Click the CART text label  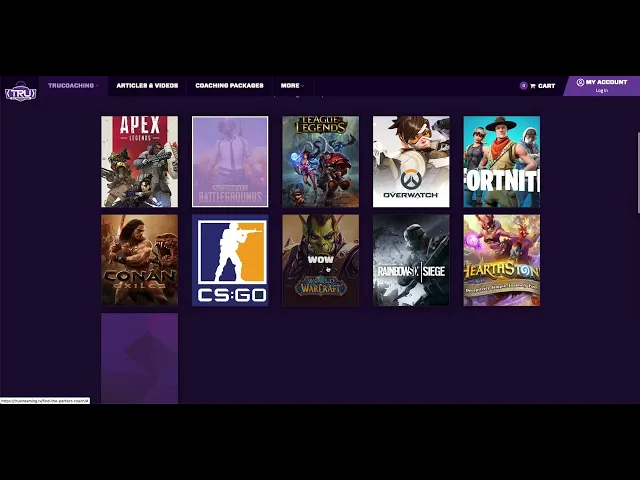pyautogui.click(x=547, y=86)
